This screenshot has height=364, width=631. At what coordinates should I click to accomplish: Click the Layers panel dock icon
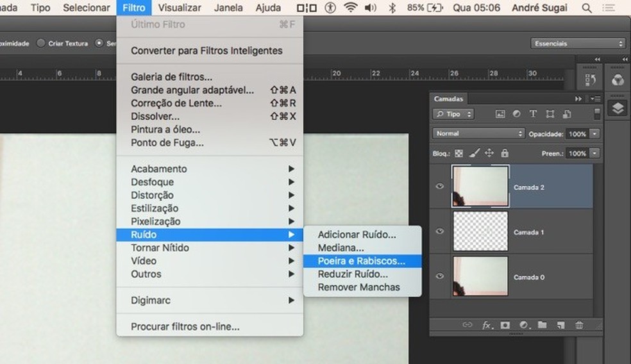click(x=618, y=108)
